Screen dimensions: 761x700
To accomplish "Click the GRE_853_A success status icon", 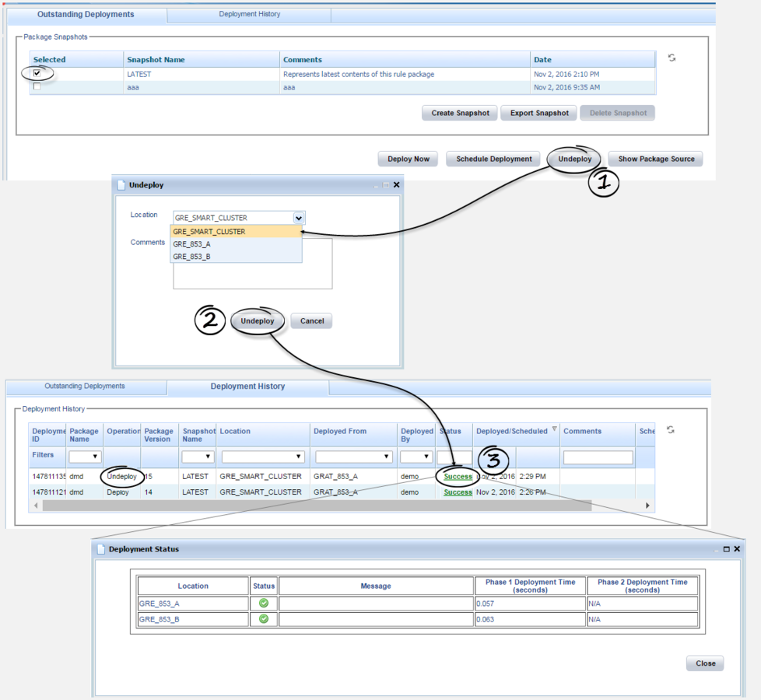I will (x=264, y=603).
